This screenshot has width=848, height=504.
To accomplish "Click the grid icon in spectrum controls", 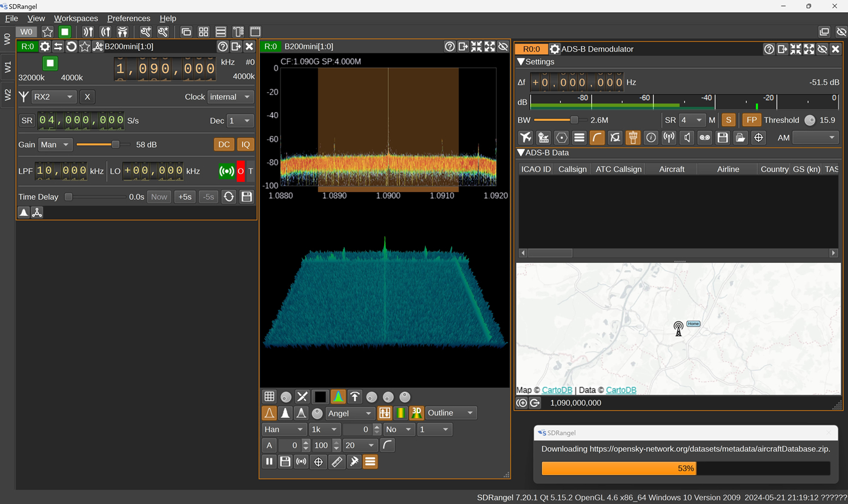I will (x=270, y=397).
